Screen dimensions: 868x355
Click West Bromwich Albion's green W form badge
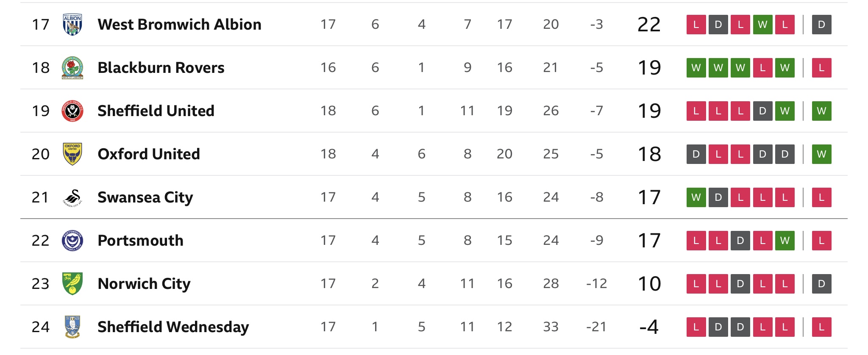[762, 25]
